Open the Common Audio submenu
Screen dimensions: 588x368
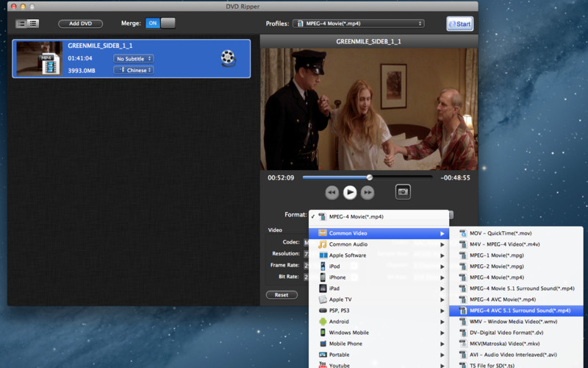tap(379, 244)
